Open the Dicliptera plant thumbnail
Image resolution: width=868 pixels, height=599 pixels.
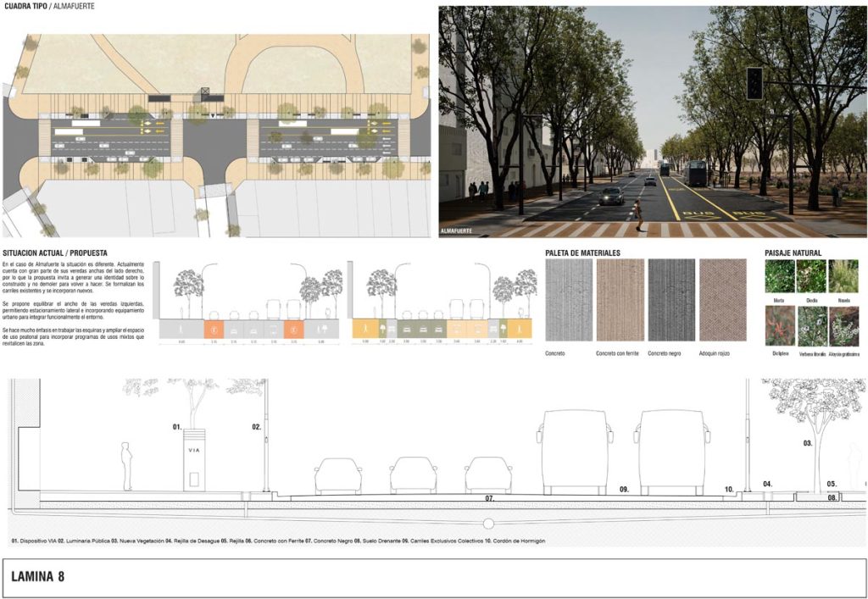(x=779, y=326)
